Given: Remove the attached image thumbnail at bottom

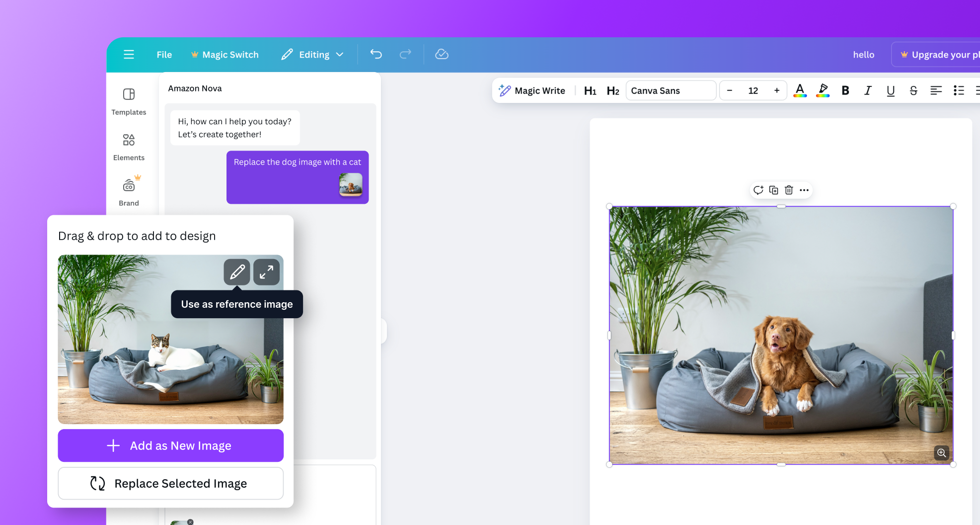Looking at the screenshot, I should tap(190, 522).
